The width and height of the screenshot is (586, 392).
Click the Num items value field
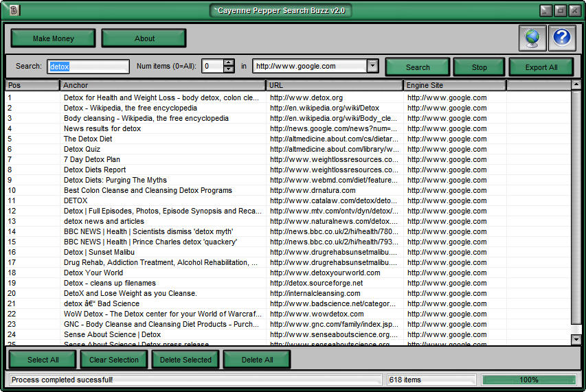(212, 66)
